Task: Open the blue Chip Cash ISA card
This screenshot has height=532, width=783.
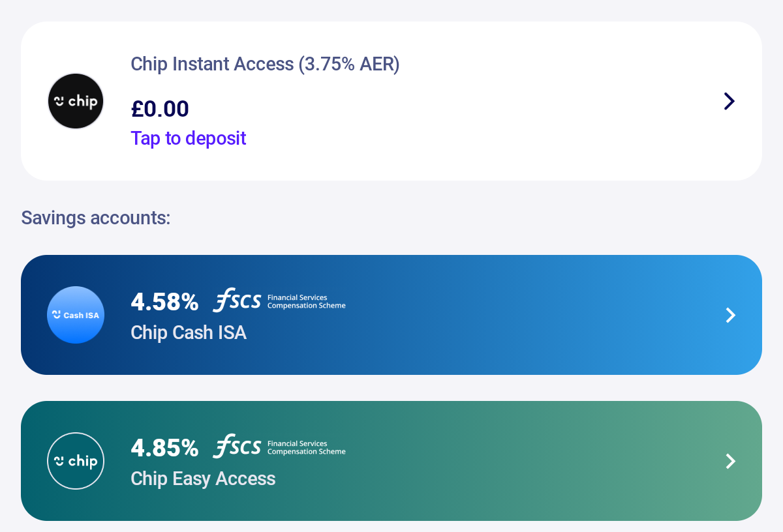Action: click(x=391, y=315)
